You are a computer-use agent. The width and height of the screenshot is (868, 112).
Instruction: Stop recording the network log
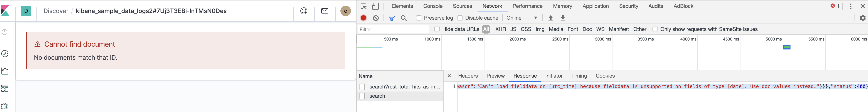[363, 18]
